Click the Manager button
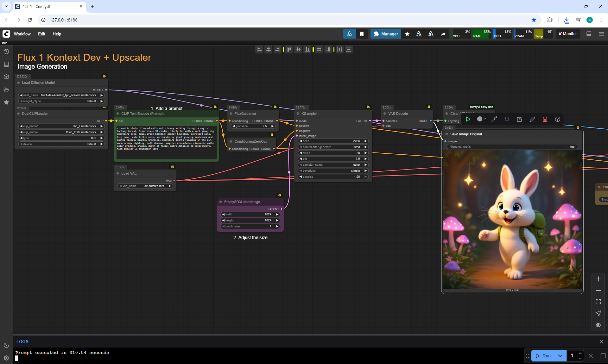Image resolution: width=608 pixels, height=364 pixels. click(x=386, y=34)
